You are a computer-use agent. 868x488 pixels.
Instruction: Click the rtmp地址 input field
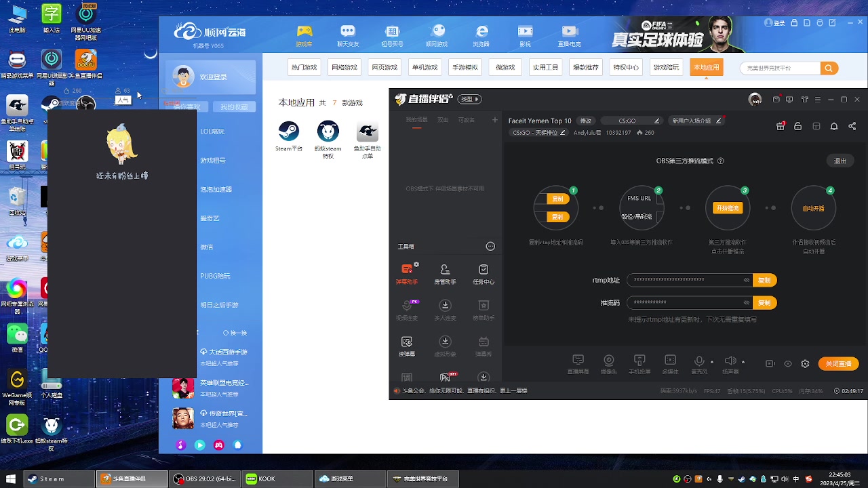click(x=689, y=280)
